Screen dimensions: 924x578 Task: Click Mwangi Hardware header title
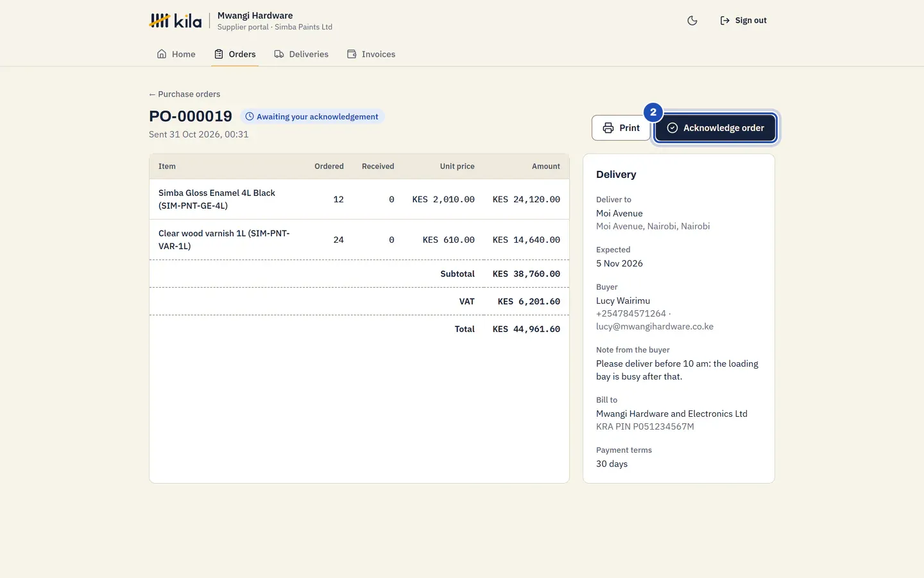[255, 15]
